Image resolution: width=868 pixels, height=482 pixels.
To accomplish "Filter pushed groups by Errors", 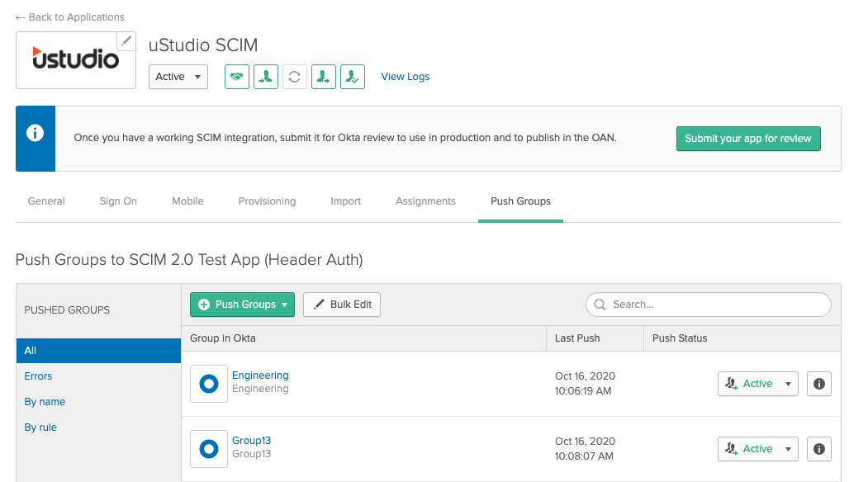I will click(x=38, y=376).
